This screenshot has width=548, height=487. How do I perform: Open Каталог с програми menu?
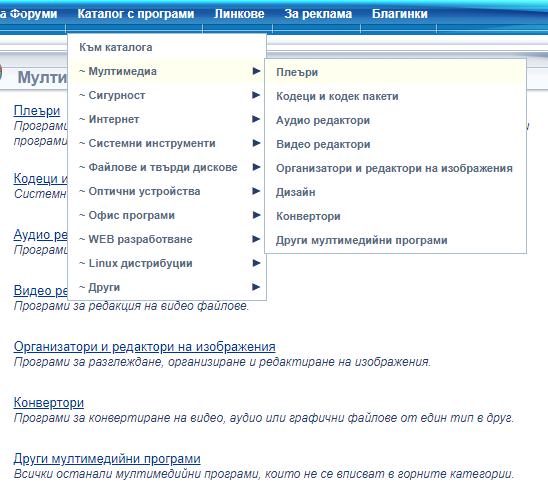pos(136,14)
